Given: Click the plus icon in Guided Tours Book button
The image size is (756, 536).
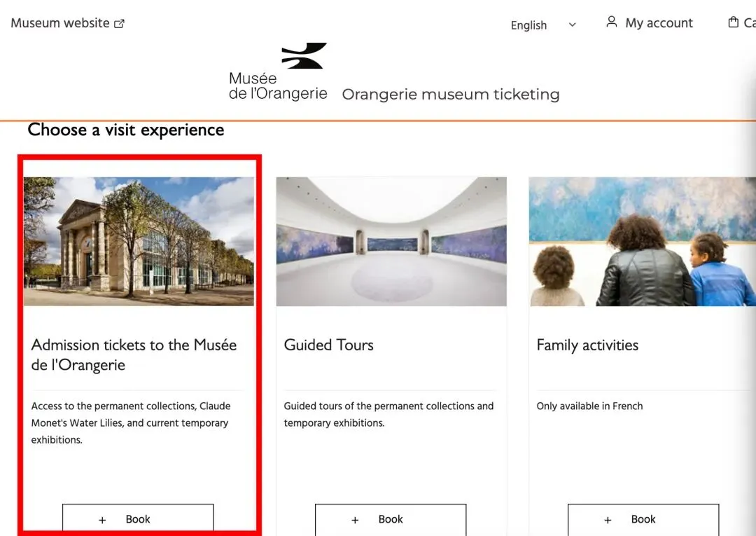Looking at the screenshot, I should point(355,520).
